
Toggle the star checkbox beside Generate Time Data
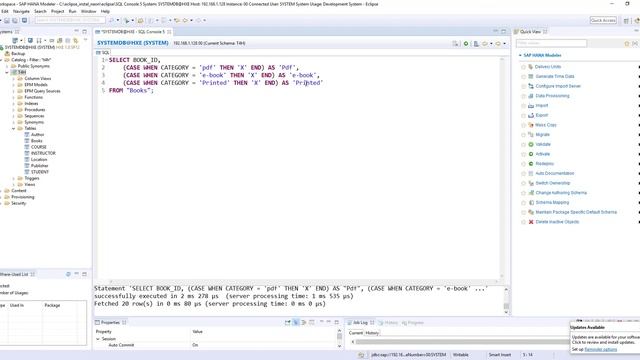(523, 77)
